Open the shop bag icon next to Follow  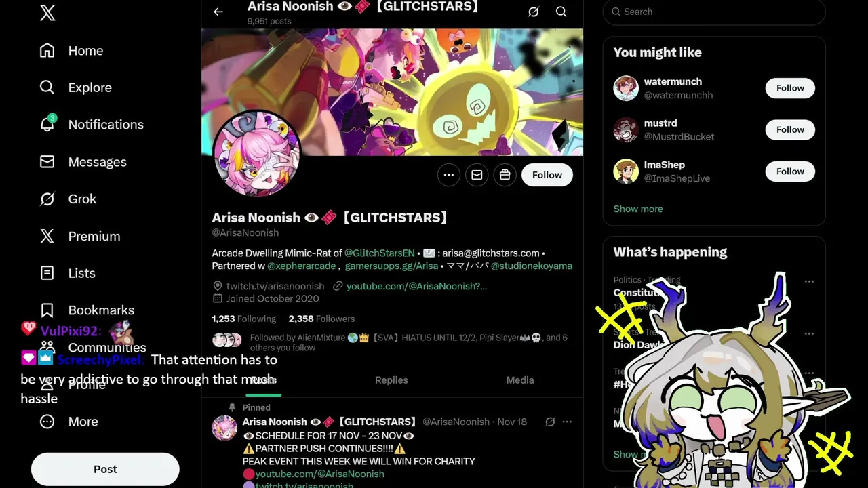(x=505, y=175)
